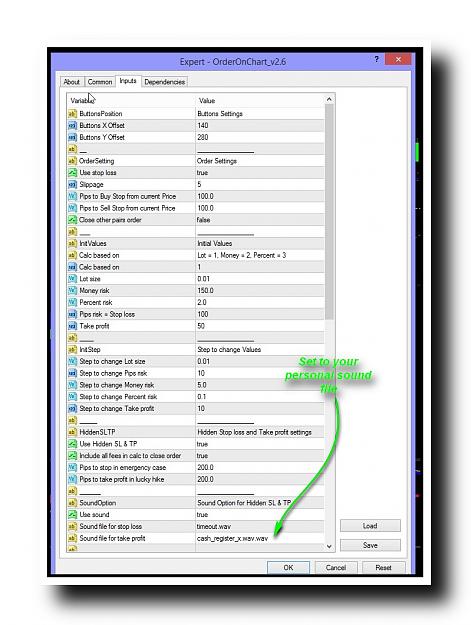This screenshot has height=625, width=471.
Task: Click icon for Pips to Buy Stop row
Action: point(72,196)
